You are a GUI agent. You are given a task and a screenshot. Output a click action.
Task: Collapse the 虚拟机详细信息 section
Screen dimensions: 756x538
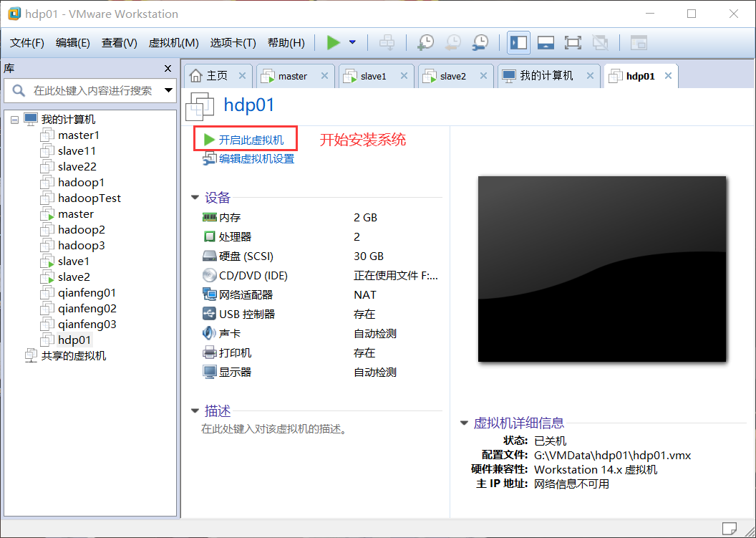[x=464, y=423]
